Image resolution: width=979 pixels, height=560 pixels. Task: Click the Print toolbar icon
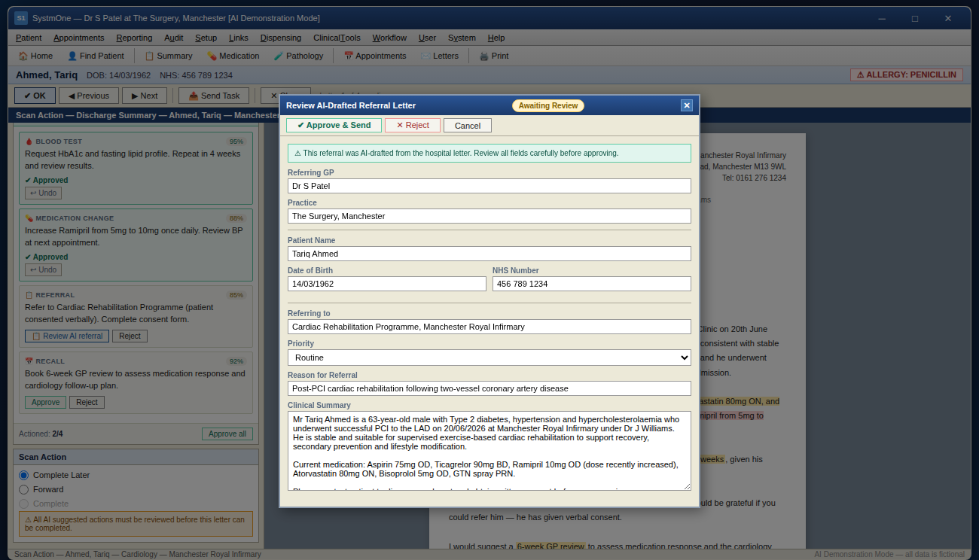tap(484, 56)
